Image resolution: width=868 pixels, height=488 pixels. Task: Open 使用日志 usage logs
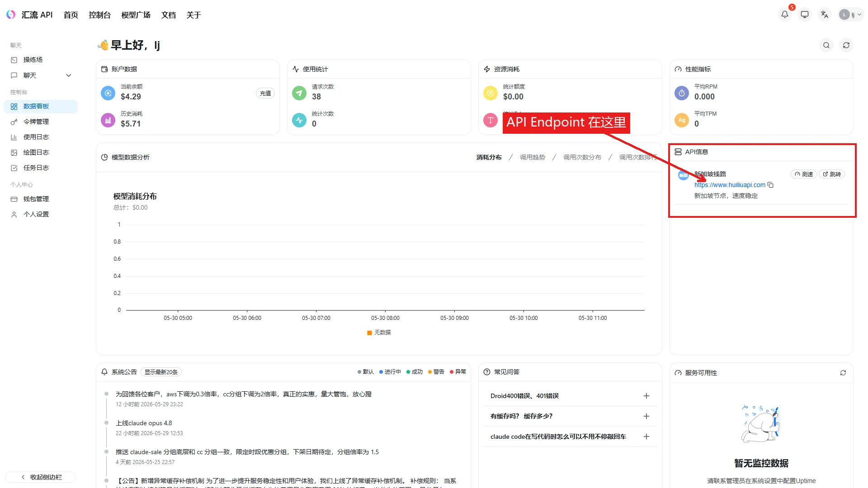point(41,137)
